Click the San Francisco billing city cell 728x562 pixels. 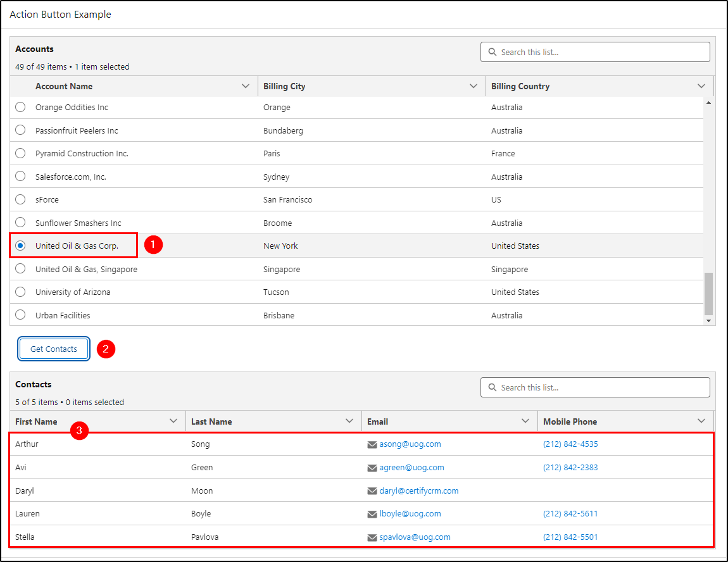[x=288, y=199]
